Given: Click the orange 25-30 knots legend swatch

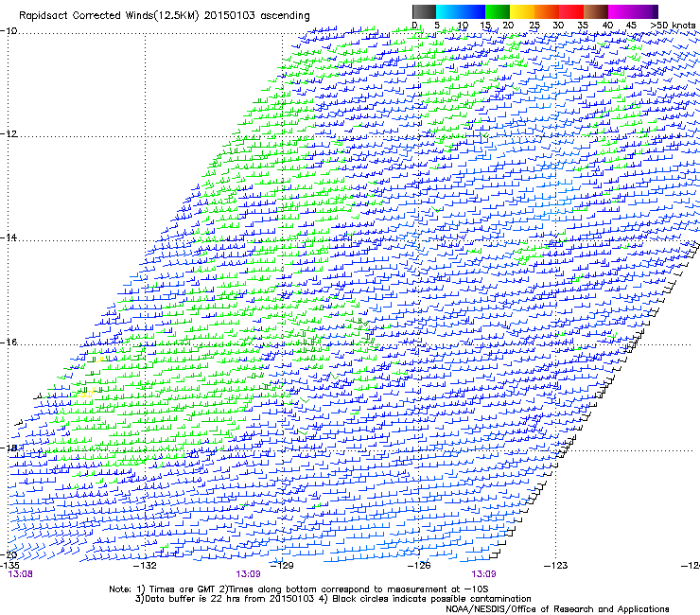Looking at the screenshot, I should tap(547, 11).
